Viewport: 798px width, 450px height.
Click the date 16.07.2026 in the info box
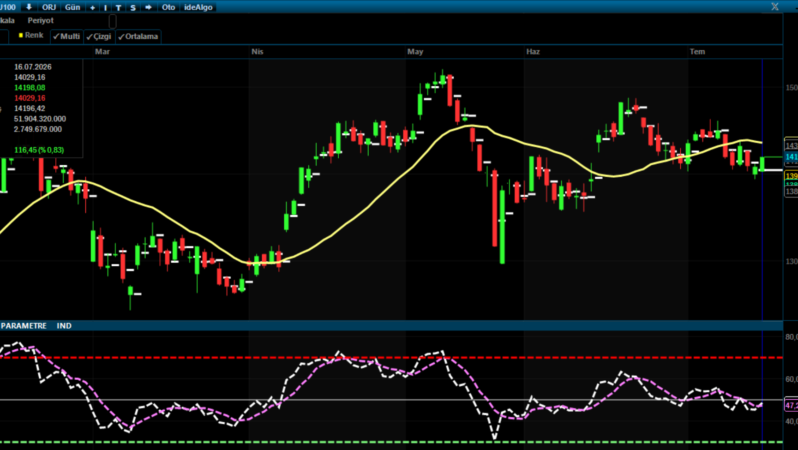coord(33,67)
